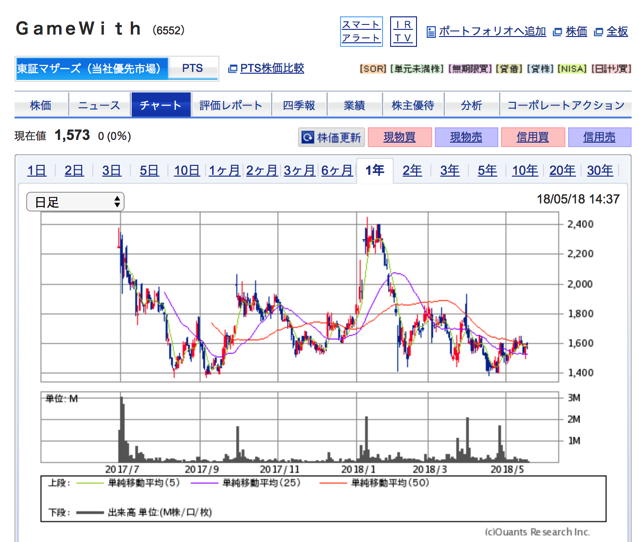
Task: Select the 3日 chart period
Action: point(112,170)
